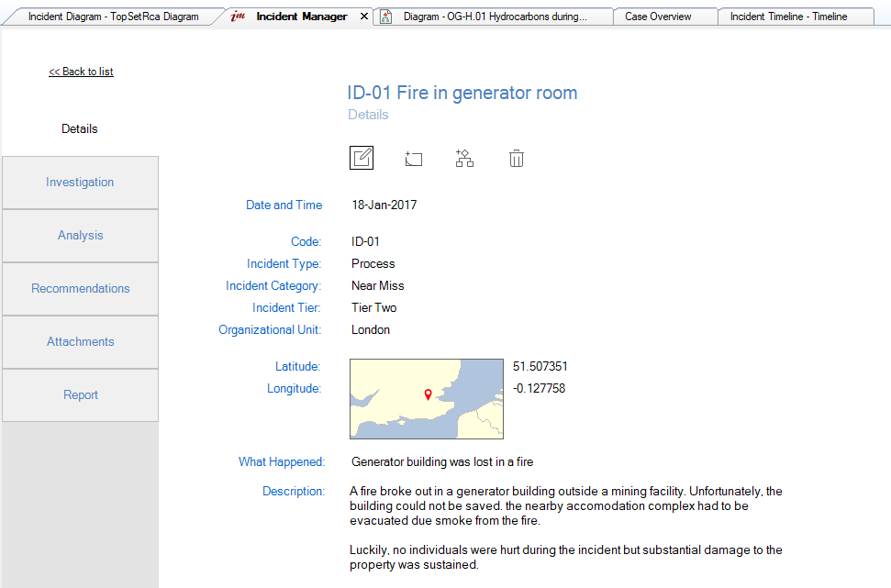Open the Diagram - OG-H.01 Hydrocarbons tab
Viewport: 891px width, 588px height.
tap(496, 17)
